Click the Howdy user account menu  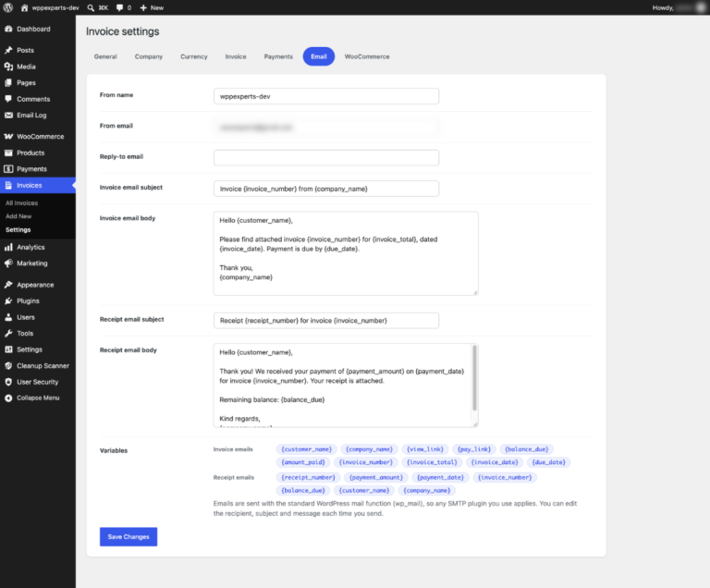click(679, 7)
